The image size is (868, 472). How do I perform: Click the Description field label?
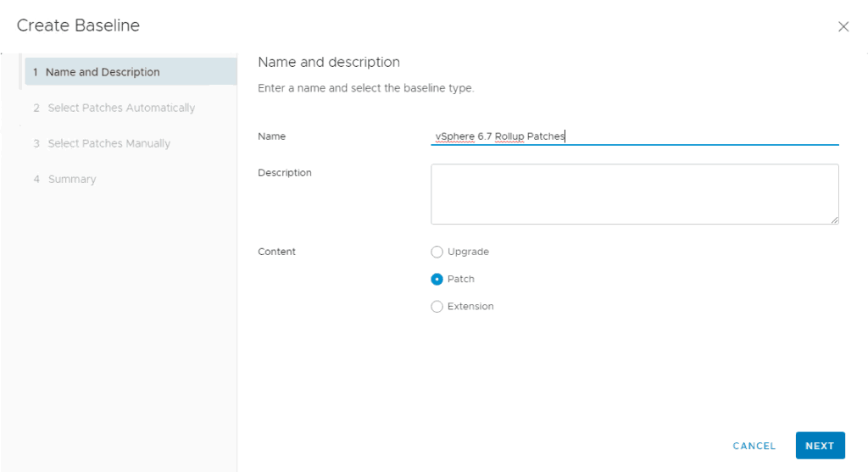click(x=285, y=173)
